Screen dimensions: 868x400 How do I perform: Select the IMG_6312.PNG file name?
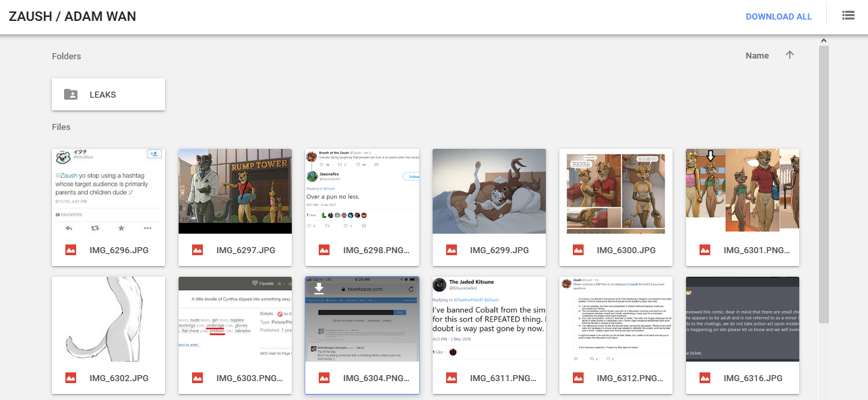click(630, 378)
